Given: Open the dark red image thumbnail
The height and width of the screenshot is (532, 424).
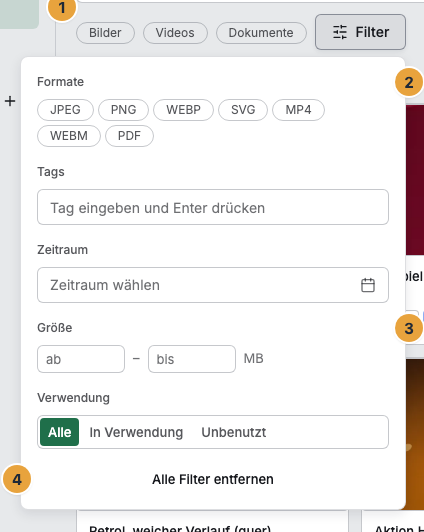Looking at the screenshot, I should [415, 180].
